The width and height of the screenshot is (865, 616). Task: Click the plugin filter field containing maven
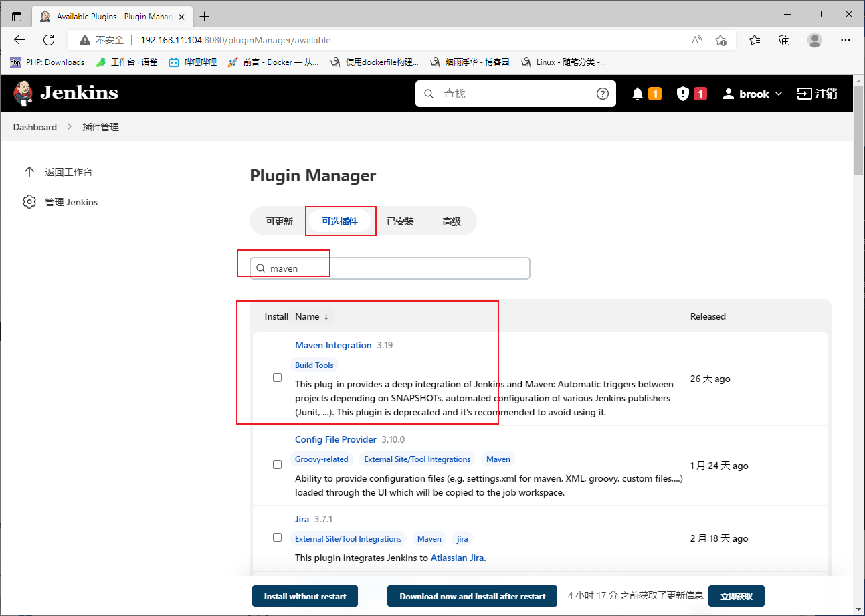pyautogui.click(x=390, y=268)
